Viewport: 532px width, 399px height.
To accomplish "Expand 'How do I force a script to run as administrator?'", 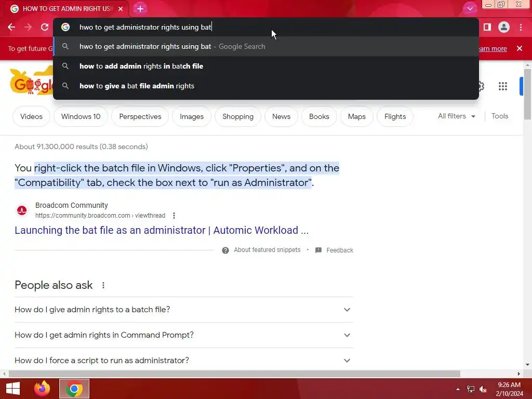I will click(183, 361).
